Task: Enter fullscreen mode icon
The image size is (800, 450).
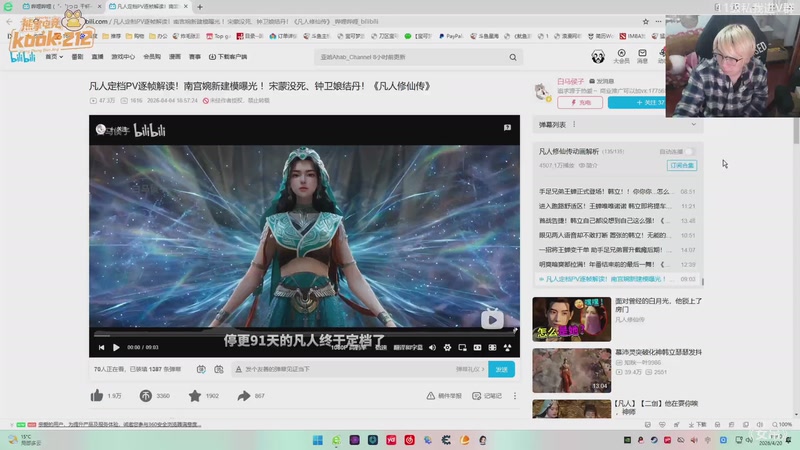Action: 507,347
